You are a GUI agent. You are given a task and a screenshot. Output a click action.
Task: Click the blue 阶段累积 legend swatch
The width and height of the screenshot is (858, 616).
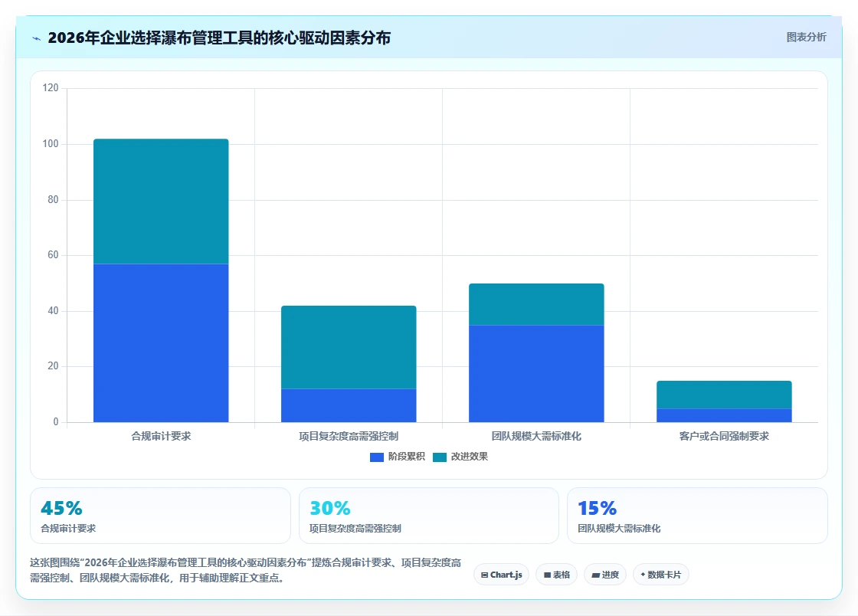[376, 457]
